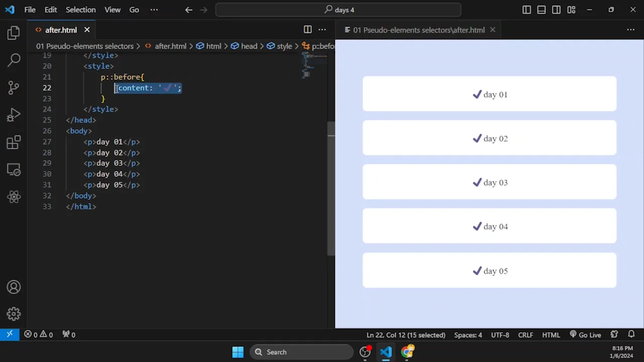Open the Search view in the activity bar
Viewport: 644px width, 362px height.
coord(14,60)
